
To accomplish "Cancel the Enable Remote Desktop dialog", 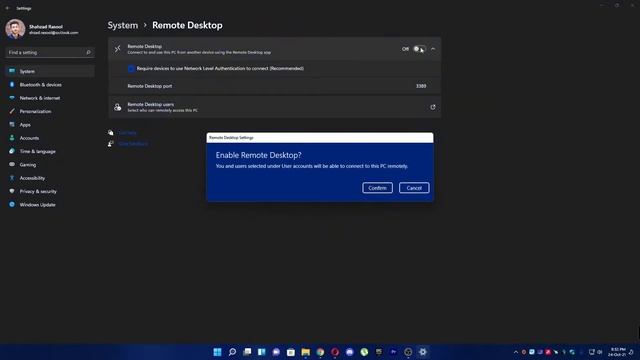I will 414,188.
